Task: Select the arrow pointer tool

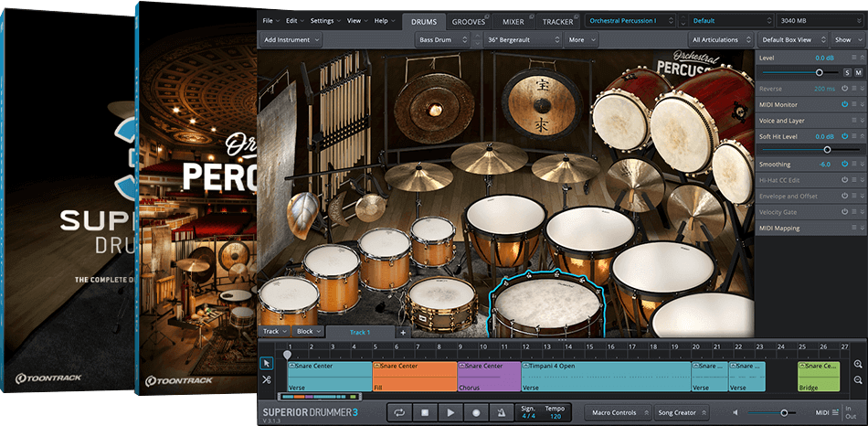Action: coord(267,364)
